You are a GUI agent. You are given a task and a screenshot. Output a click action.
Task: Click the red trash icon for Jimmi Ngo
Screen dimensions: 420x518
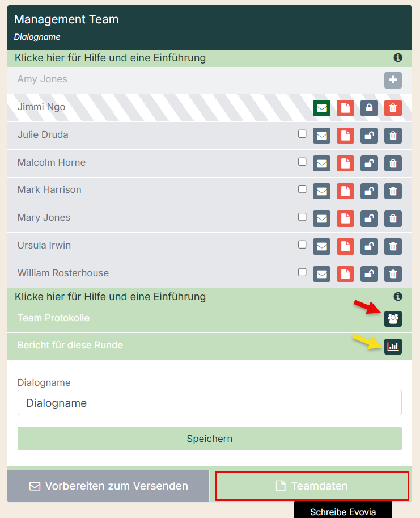point(393,108)
